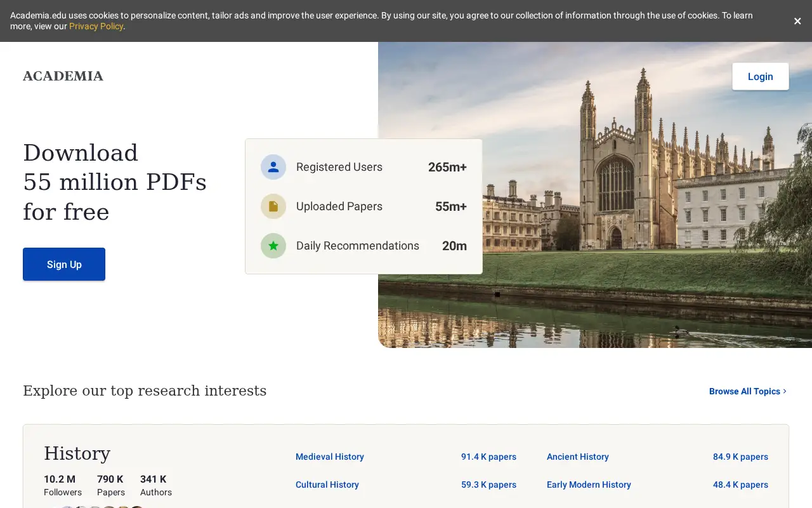Click the Uploaded Papers document icon
The image size is (812, 508).
pos(273,206)
